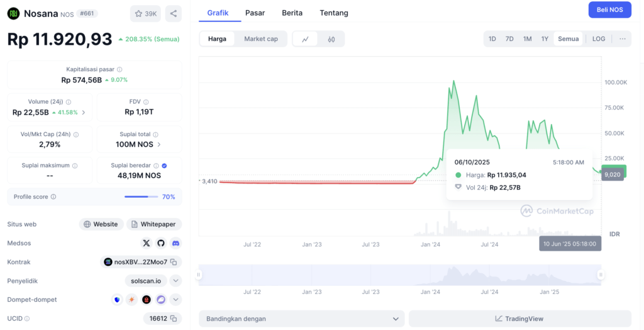This screenshot has width=644, height=330.
Task: Set chart range to 1D
Action: pyautogui.click(x=492, y=38)
